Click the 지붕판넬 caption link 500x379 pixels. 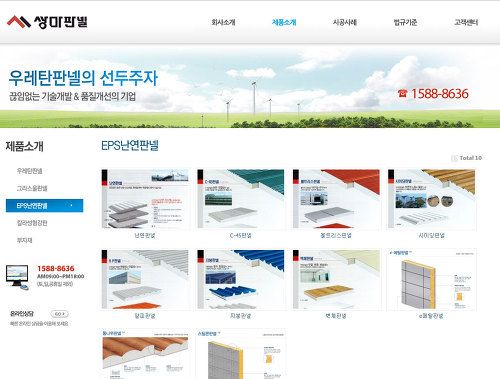241,315
